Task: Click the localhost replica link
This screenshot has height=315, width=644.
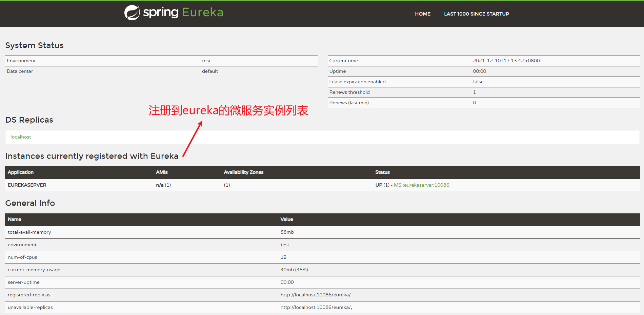Action: (x=21, y=137)
